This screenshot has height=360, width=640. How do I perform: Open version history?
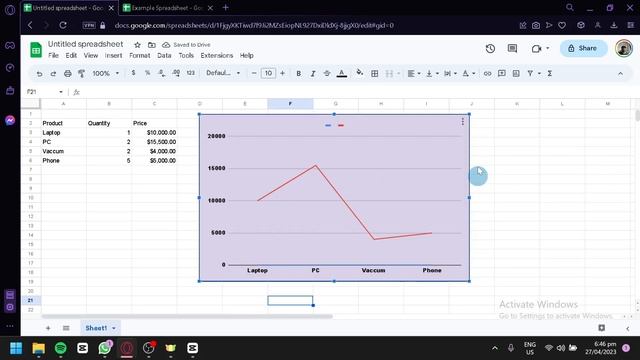(490, 49)
